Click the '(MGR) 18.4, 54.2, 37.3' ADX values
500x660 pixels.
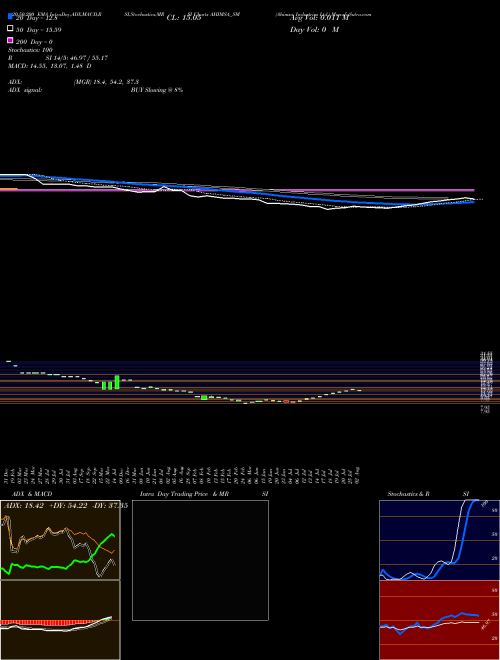[x=106, y=82]
